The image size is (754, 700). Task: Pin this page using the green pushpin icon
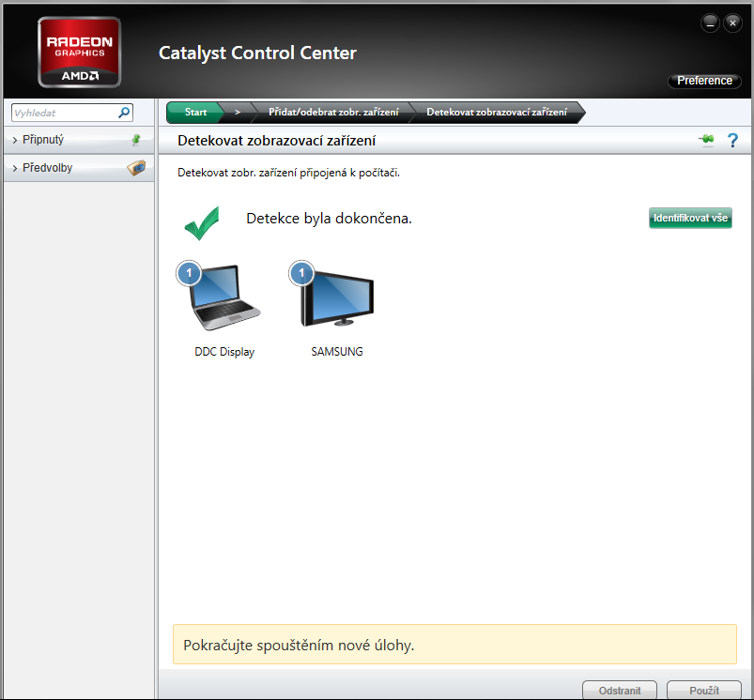pyautogui.click(x=706, y=140)
